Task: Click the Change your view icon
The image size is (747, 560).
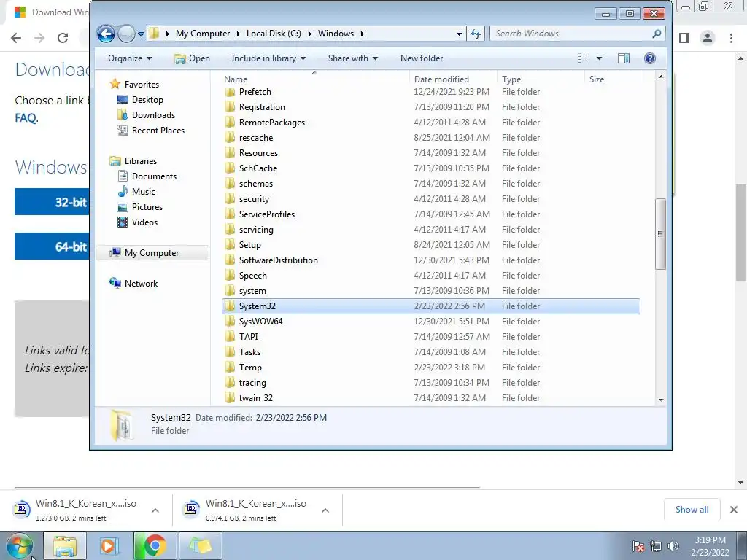Action: click(583, 58)
